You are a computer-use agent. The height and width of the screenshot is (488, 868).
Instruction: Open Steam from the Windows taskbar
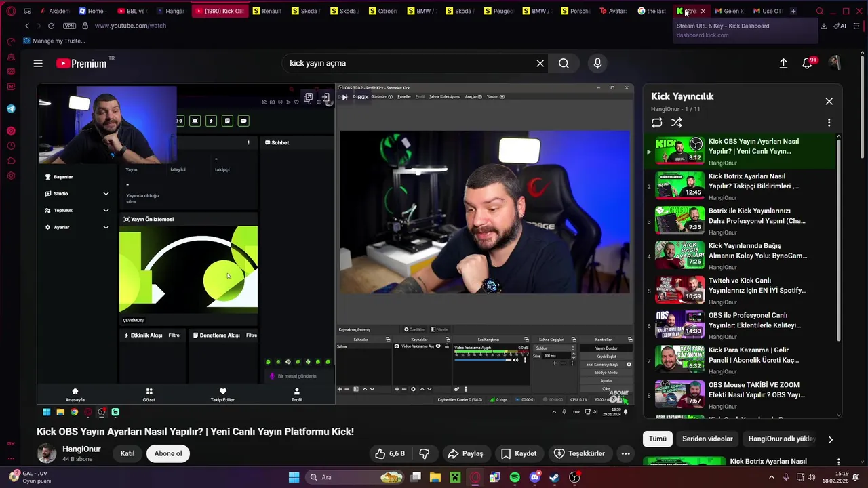point(554,477)
